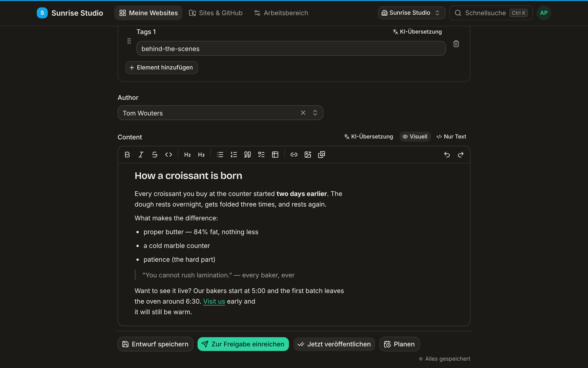Open the Schnellsuche search box

[x=491, y=13]
